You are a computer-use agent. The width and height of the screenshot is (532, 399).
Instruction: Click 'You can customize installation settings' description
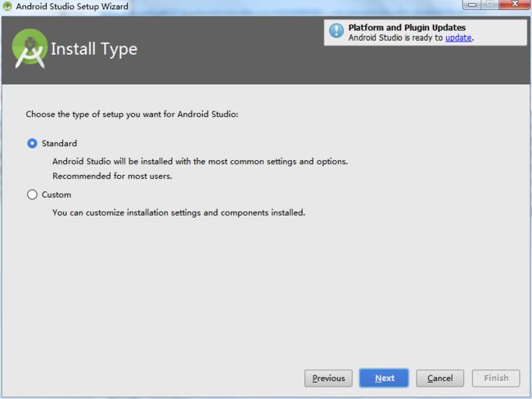[x=178, y=213]
